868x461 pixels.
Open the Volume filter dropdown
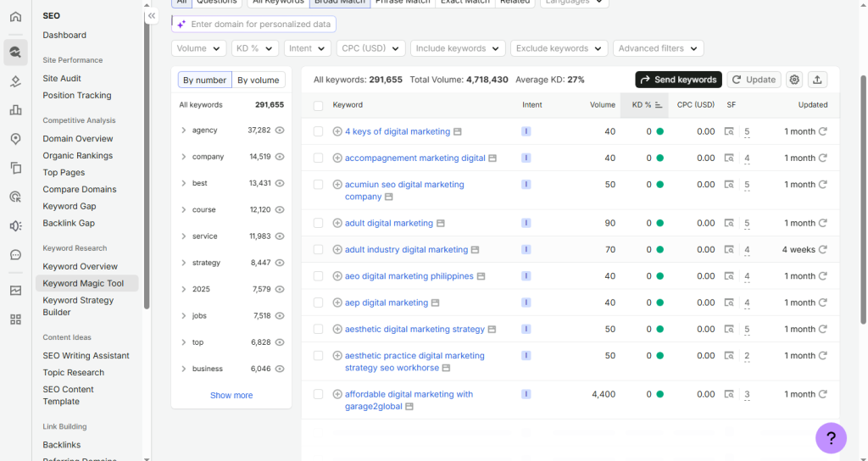(x=198, y=48)
